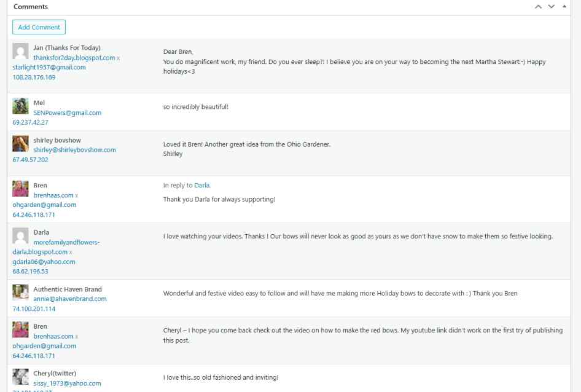The image size is (581, 392).
Task: Collapse the Comments panel with the triangle toggle
Action: [x=564, y=6]
